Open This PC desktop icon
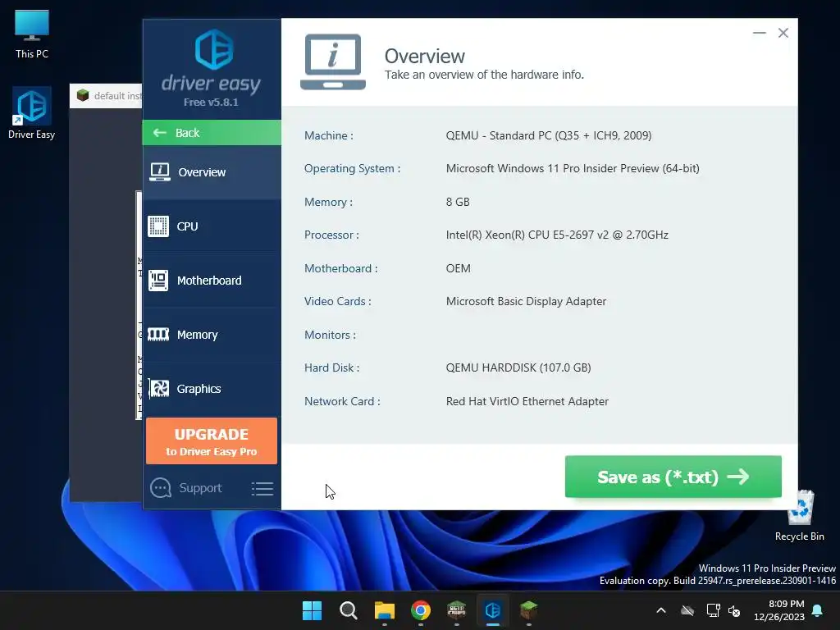The image size is (840, 630). pyautogui.click(x=32, y=34)
